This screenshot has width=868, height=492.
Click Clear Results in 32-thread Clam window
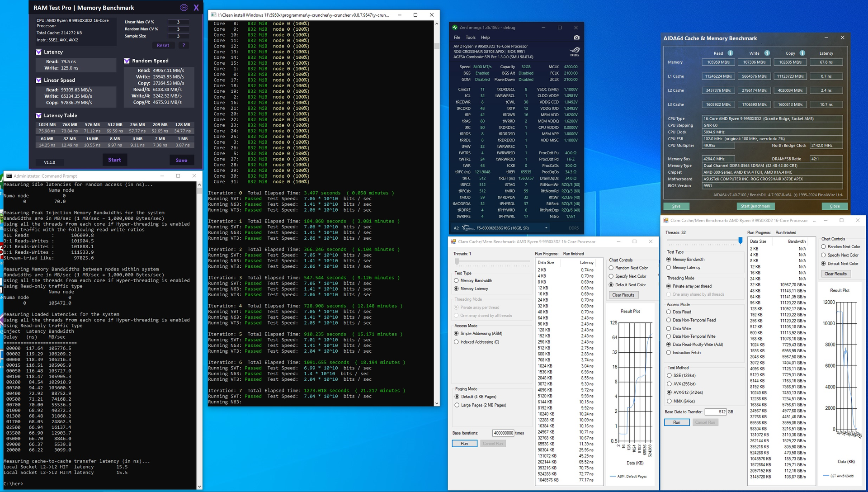[835, 274]
